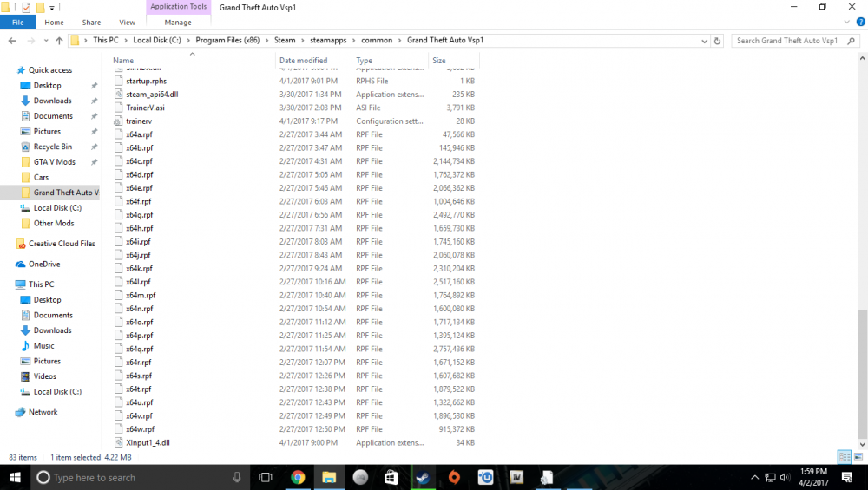Click the Application Tools contextual tab header
The width and height of the screenshot is (868, 490).
[178, 7]
